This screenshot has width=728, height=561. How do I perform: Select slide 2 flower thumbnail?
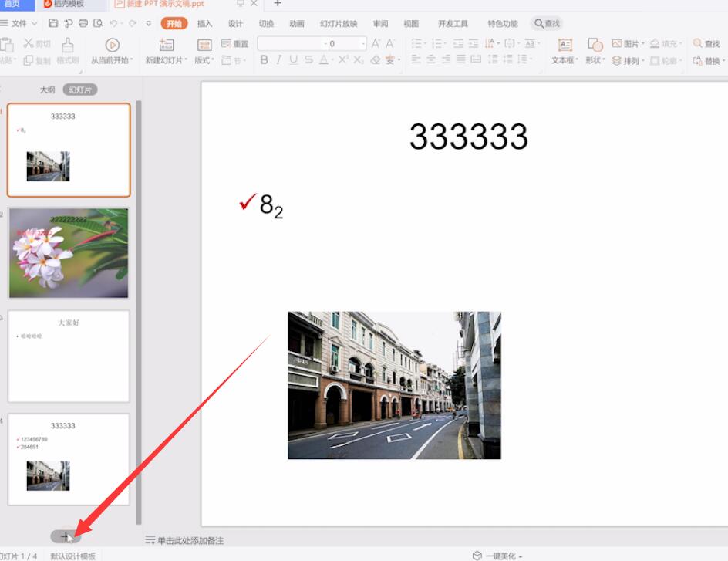pos(69,253)
